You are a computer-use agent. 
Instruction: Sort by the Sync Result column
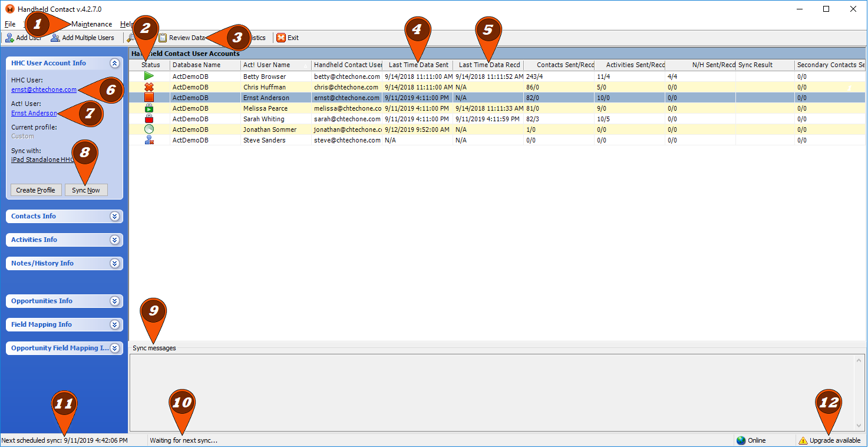(x=765, y=65)
